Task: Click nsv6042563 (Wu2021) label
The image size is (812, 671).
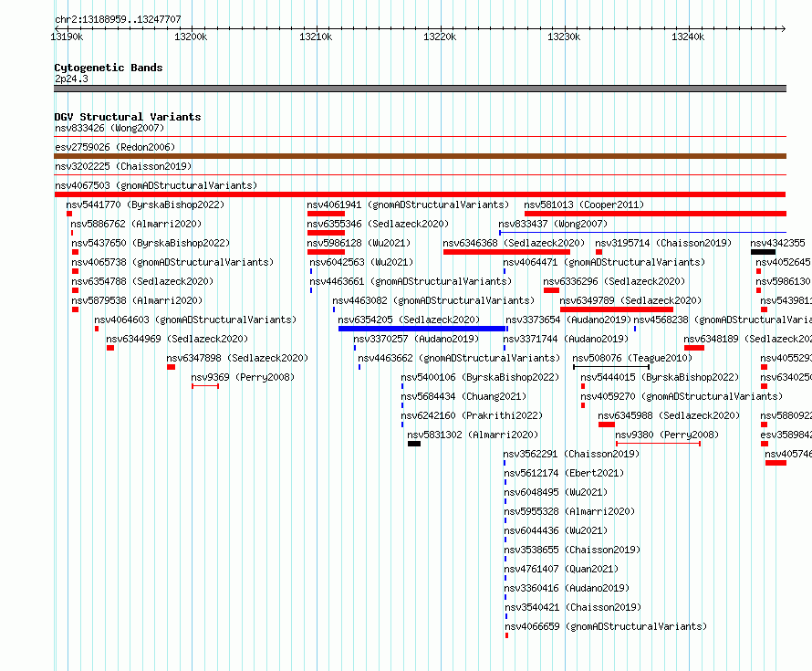Action: [361, 262]
